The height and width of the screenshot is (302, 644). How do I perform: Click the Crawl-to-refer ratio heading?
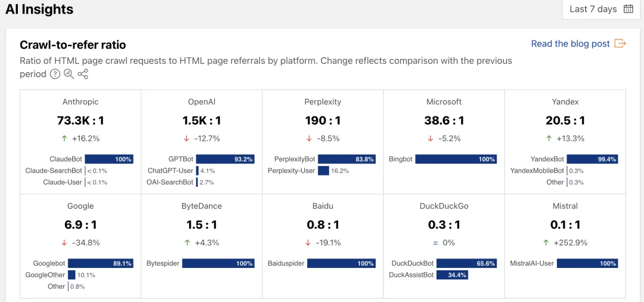tap(73, 45)
